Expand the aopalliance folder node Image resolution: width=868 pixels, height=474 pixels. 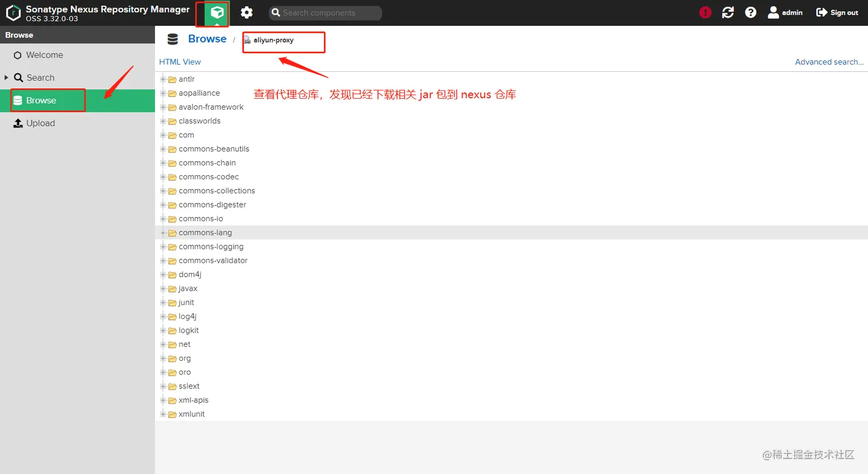click(163, 93)
